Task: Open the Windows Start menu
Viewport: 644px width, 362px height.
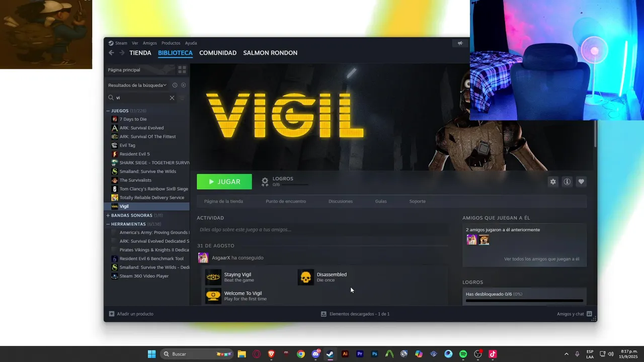Action: (x=151, y=354)
